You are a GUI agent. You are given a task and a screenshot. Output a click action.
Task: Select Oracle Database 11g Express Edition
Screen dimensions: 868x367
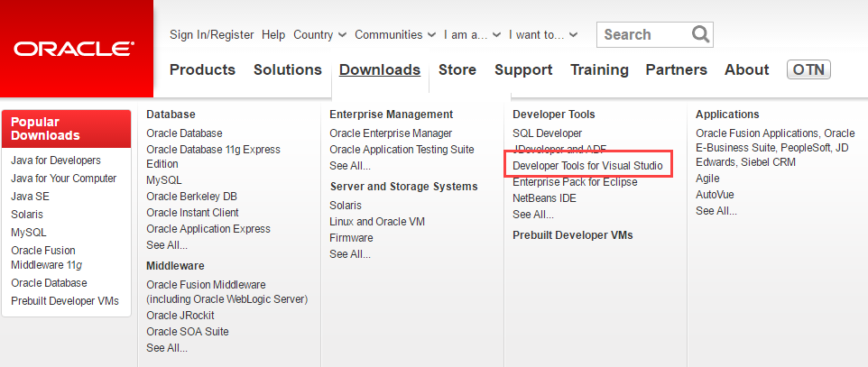click(x=213, y=157)
